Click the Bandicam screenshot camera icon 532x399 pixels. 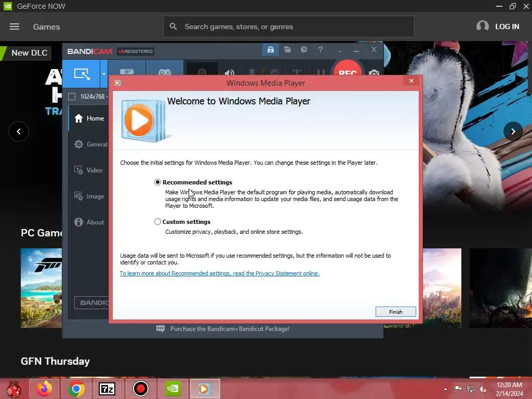pos(374,72)
